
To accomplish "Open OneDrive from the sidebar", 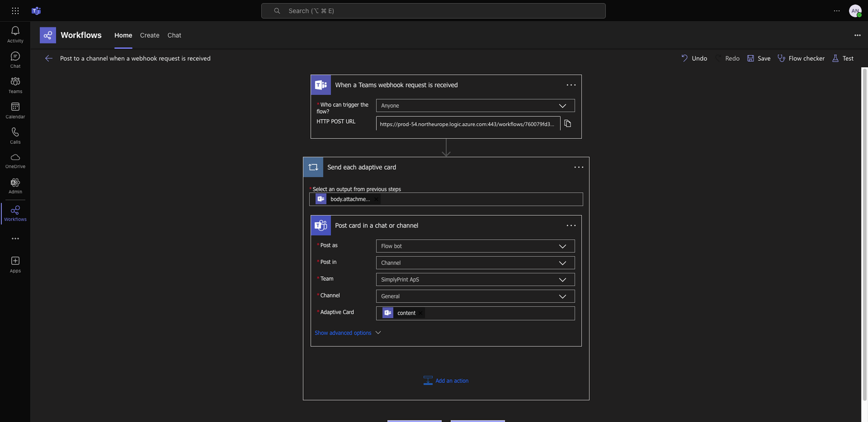I will 15,161.
